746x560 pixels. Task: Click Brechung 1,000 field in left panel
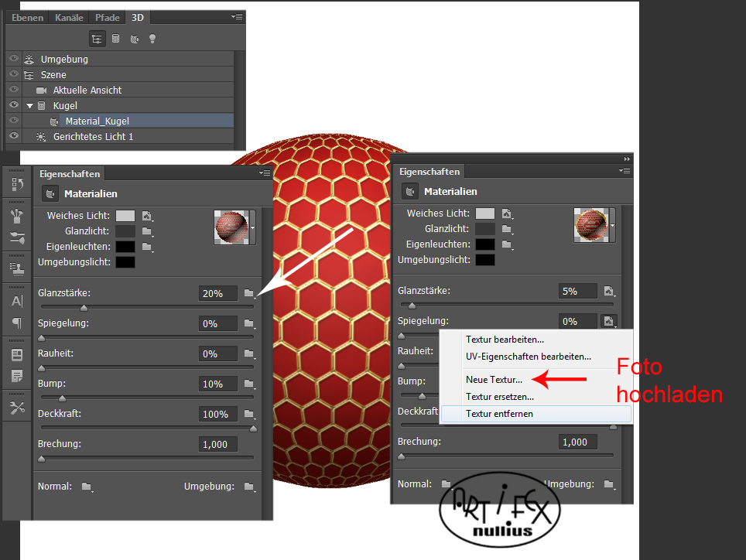tap(218, 445)
